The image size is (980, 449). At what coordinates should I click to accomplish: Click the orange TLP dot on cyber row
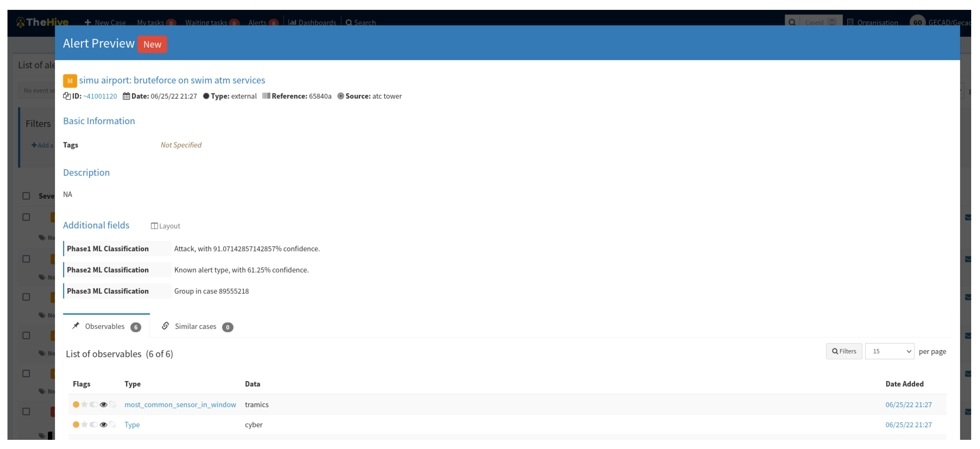click(x=76, y=425)
